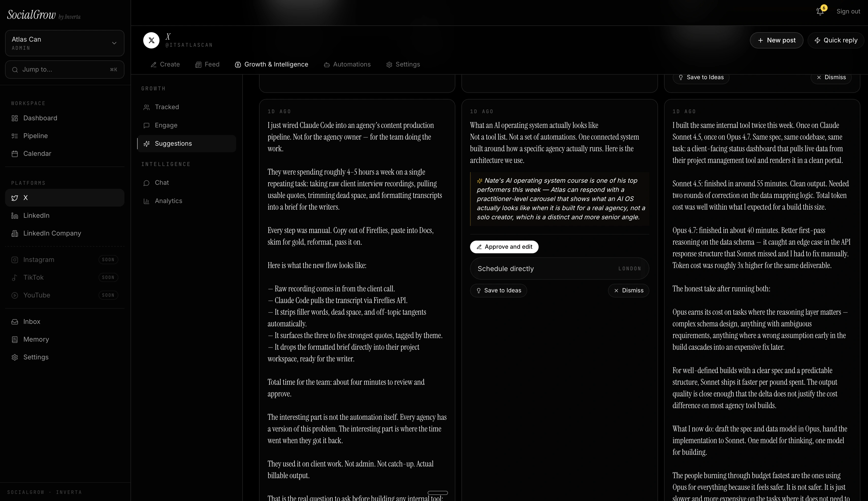This screenshot has width=868, height=501.
Task: Click the Pipeline list icon
Action: pyautogui.click(x=14, y=136)
